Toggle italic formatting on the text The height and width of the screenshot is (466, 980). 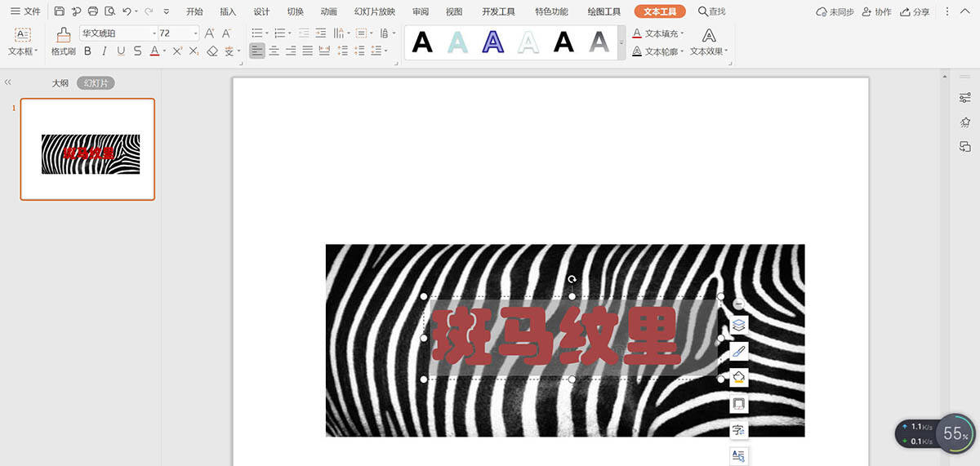pyautogui.click(x=104, y=51)
